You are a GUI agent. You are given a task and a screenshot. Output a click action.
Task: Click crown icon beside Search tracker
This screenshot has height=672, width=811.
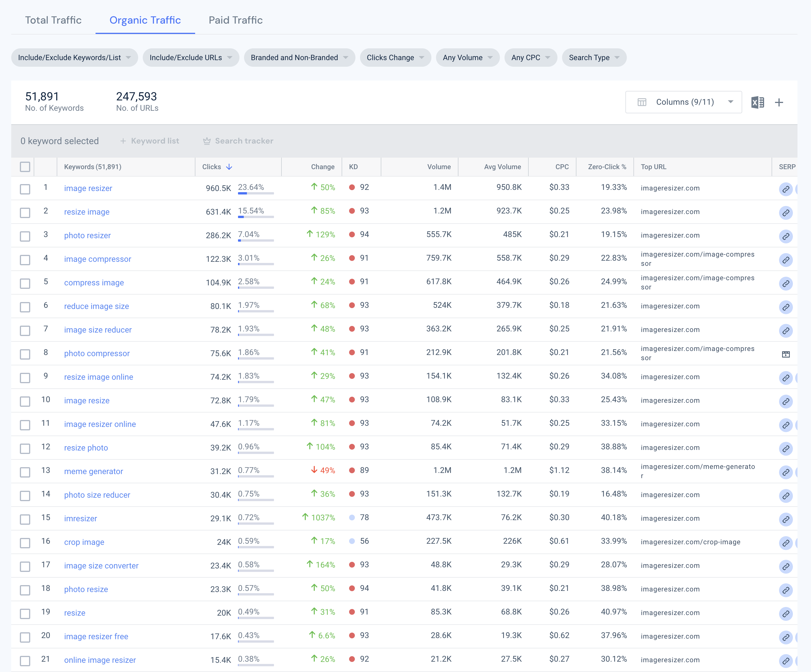(207, 141)
